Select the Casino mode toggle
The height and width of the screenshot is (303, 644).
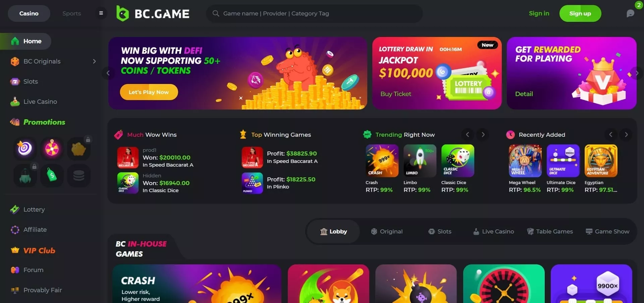[29, 13]
